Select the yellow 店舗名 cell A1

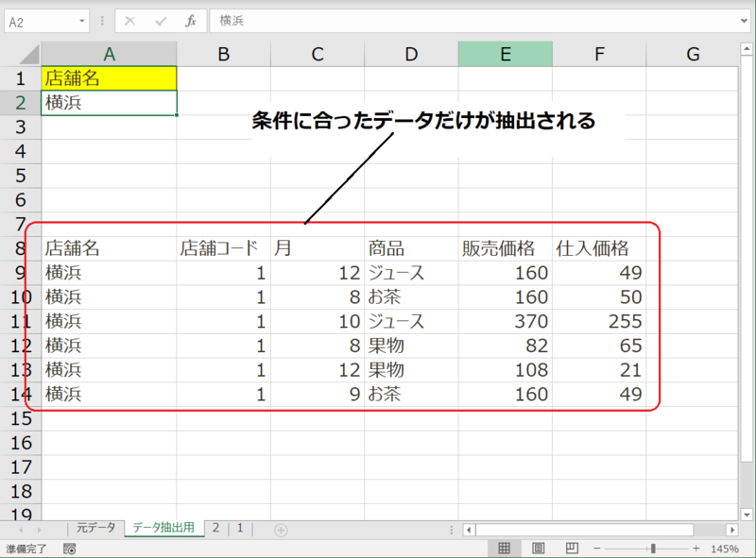coord(109,78)
